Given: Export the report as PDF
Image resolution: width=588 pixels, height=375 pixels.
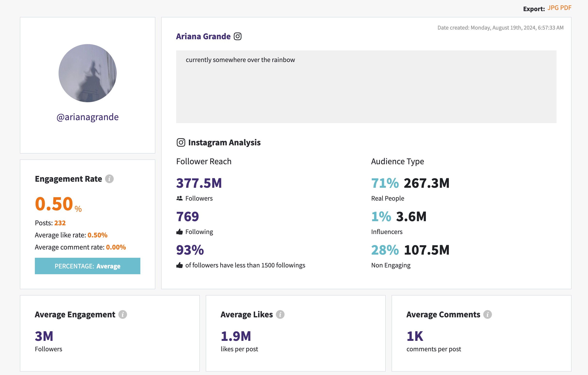Looking at the screenshot, I should [x=566, y=8].
